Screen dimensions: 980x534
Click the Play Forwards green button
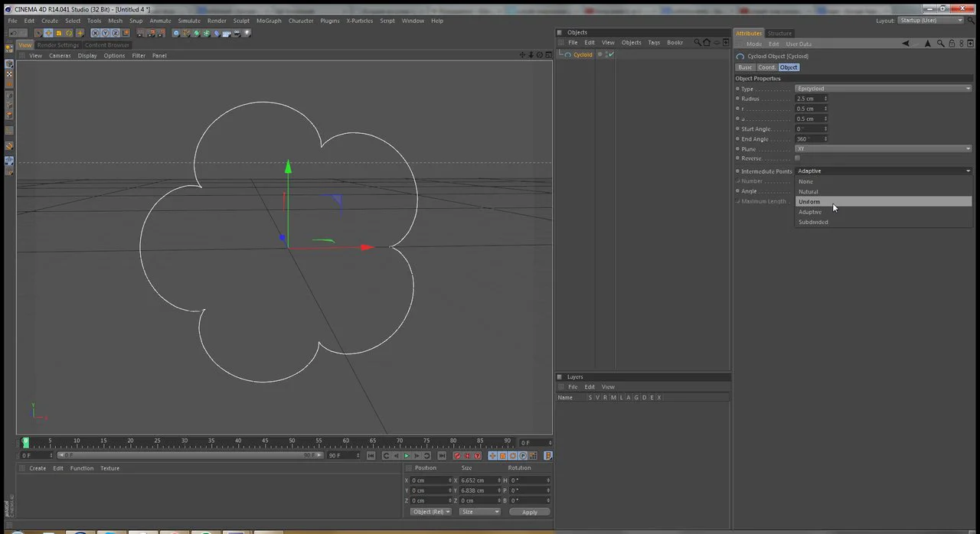tap(407, 455)
